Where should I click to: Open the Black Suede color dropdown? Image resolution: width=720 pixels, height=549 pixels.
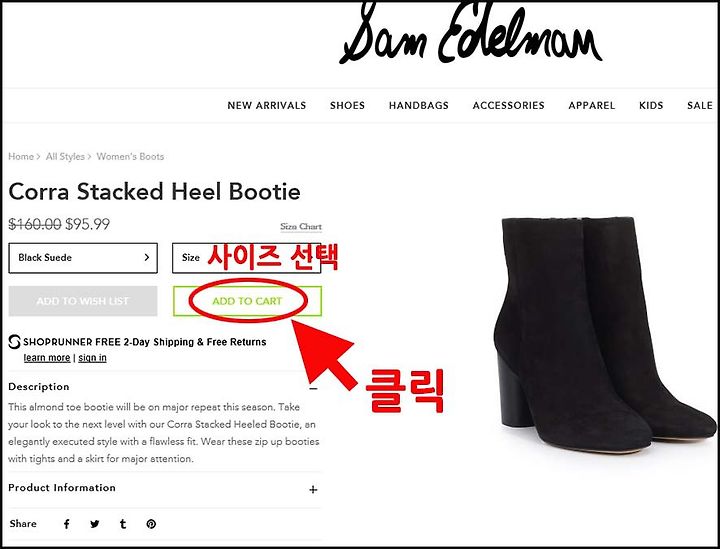[83, 258]
